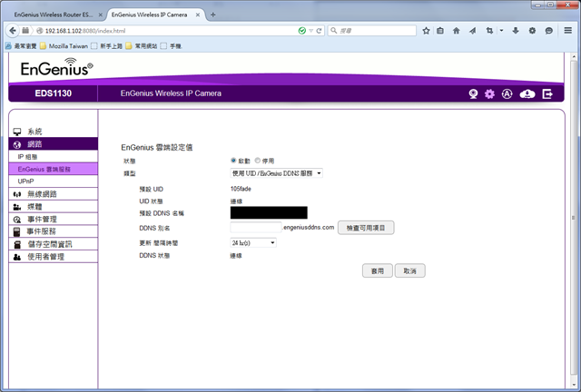The width and height of the screenshot is (581, 392).
Task: Open 最常瀏覽 bookmark item
Action: pyautogui.click(x=21, y=46)
